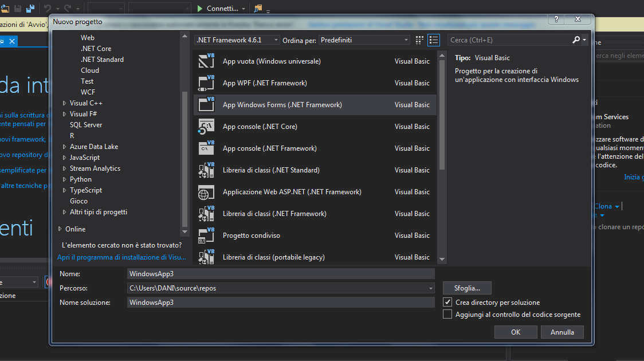Click the save all icon in toolbar

(30, 8)
